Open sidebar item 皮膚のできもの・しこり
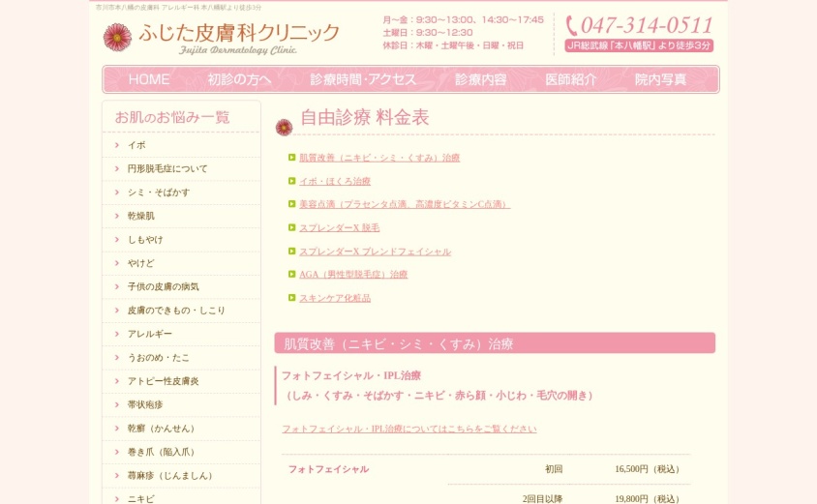 tap(176, 311)
